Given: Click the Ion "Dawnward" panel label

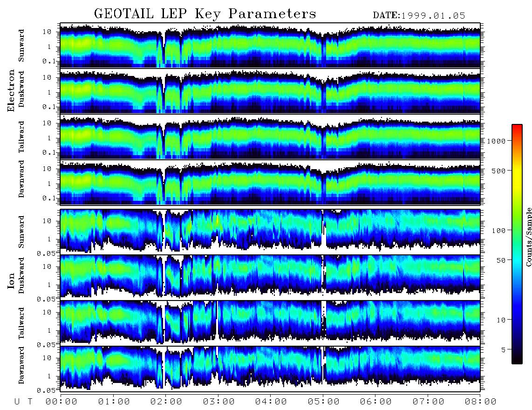Looking at the screenshot, I should (x=21, y=365).
